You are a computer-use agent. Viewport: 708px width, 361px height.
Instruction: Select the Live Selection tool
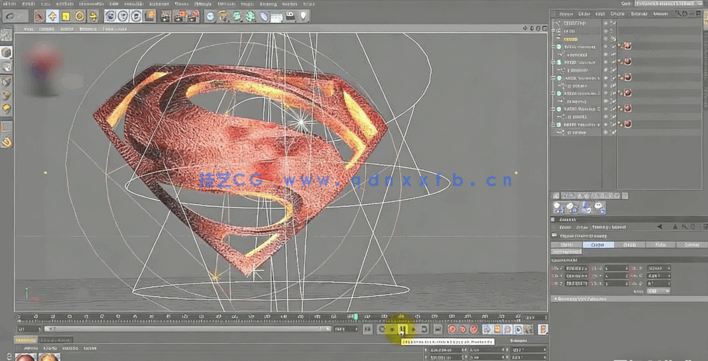pos(39,17)
